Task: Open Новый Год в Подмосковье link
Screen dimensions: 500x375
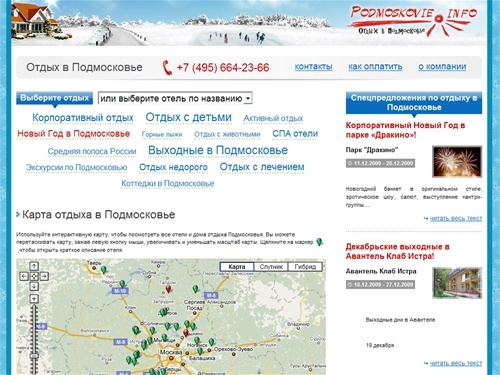Action: click(74, 134)
